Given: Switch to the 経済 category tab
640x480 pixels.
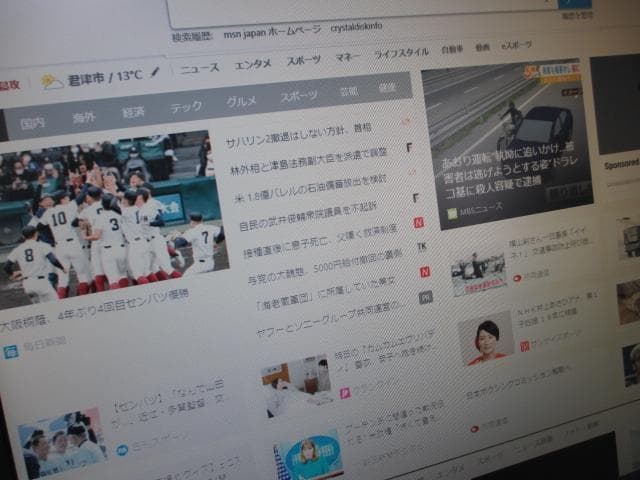Looking at the screenshot, I should point(133,112).
